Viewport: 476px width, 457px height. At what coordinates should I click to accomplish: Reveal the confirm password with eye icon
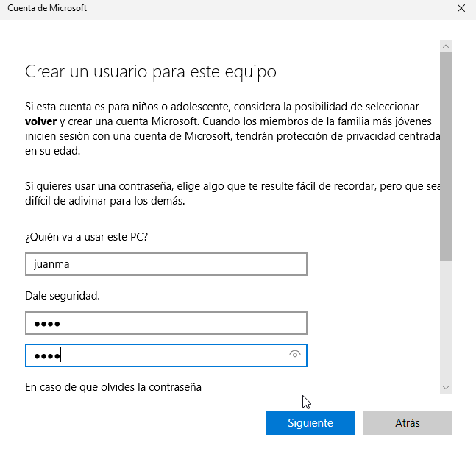pos(294,354)
